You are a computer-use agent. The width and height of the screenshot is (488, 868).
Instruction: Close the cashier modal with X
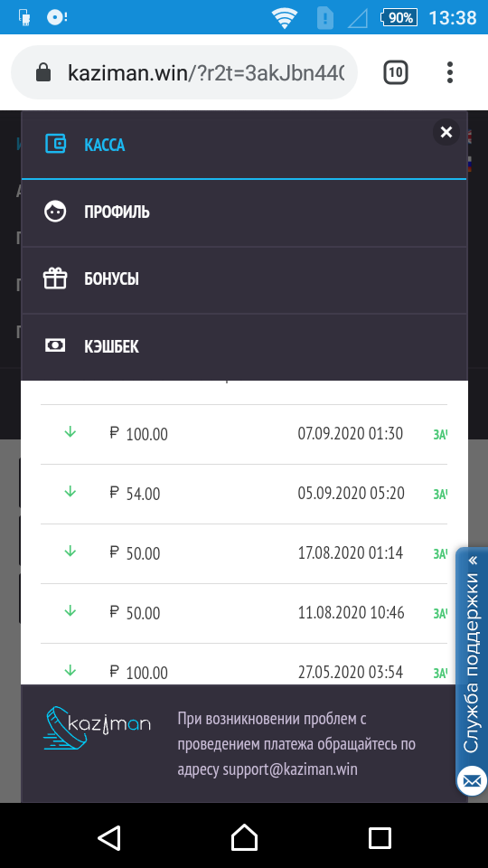(x=446, y=132)
